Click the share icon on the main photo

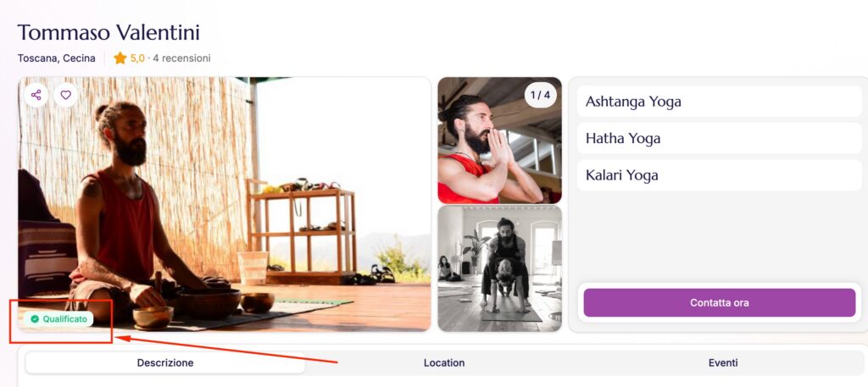[36, 95]
